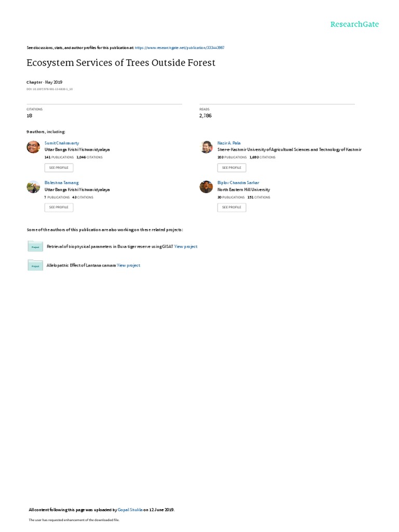Viewport: 399px width, 532px height.
Task: Click SEE PROFILE under Nazir A. Pala
Action: tap(232, 168)
